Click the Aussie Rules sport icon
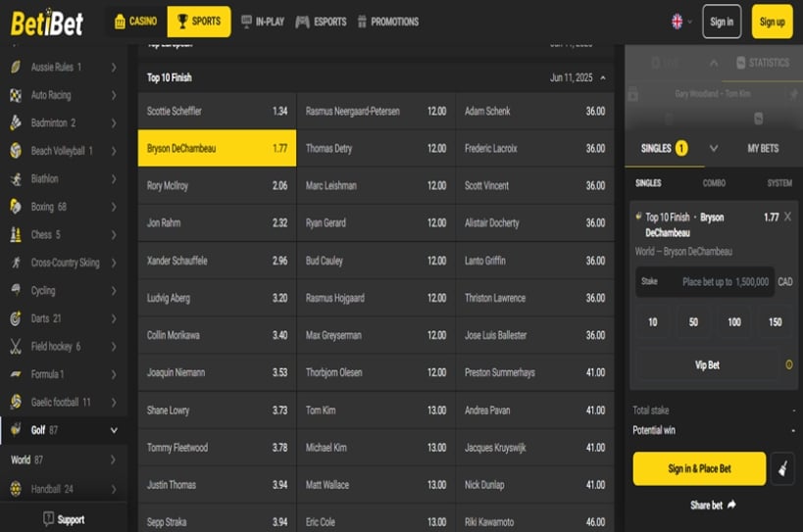 click(16, 67)
